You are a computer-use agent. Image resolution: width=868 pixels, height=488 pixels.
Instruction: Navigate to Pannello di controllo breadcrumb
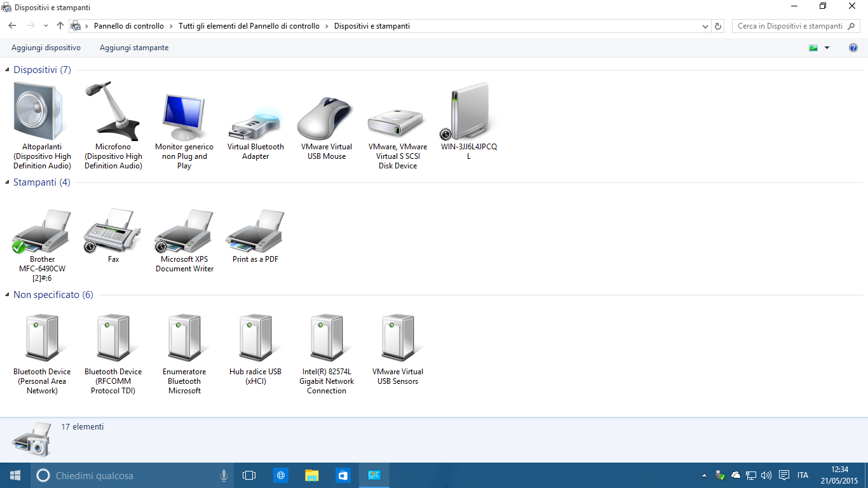(x=129, y=26)
